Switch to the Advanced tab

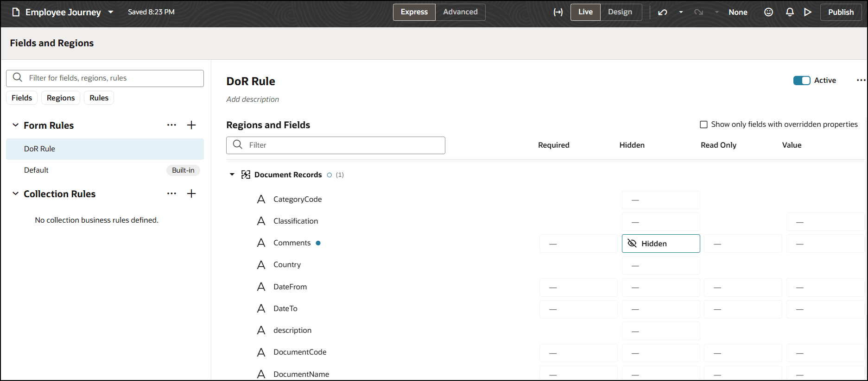460,12
